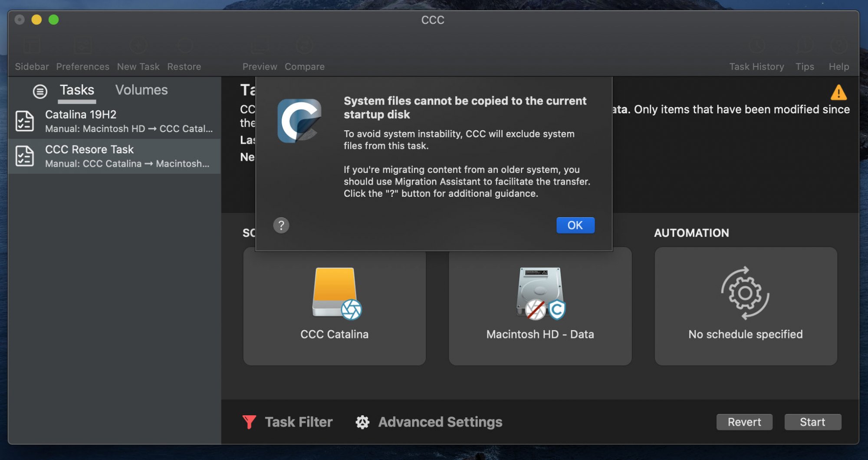The width and height of the screenshot is (868, 460).
Task: Click the Catalina 19H2 task document icon
Action: tap(25, 121)
